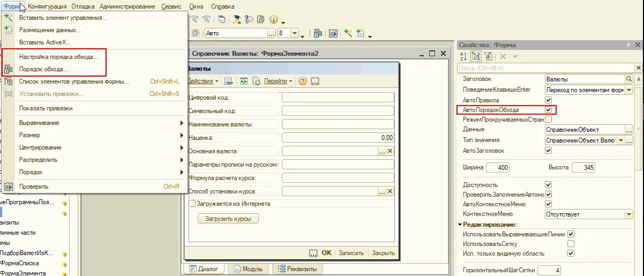Toggle АвтоПорядокОбхода checkbox
This screenshot has width=644, height=276.
[548, 110]
